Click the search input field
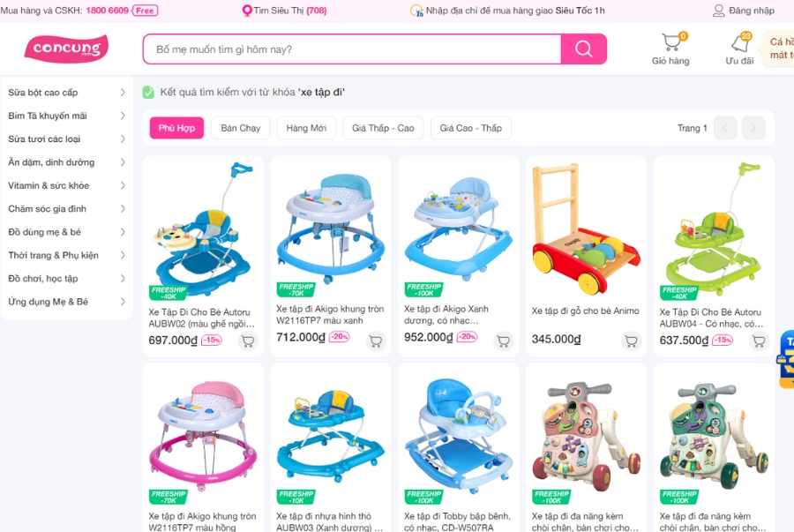 click(x=352, y=49)
